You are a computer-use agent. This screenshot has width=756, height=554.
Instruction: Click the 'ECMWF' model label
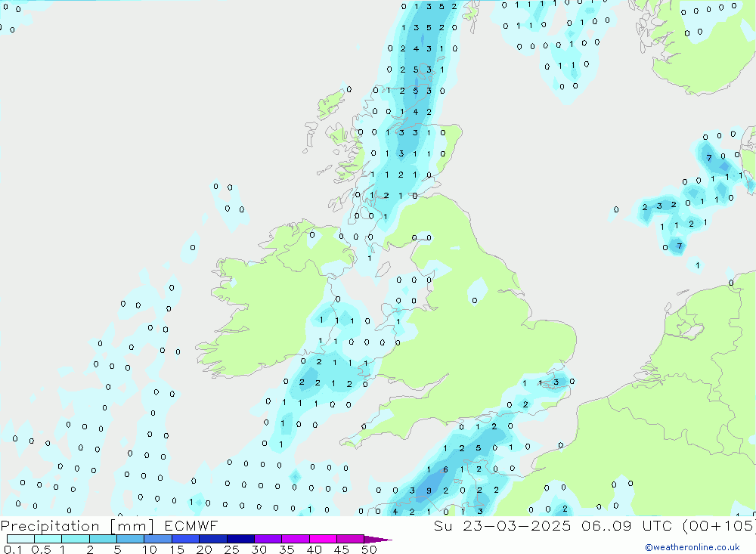click(191, 525)
